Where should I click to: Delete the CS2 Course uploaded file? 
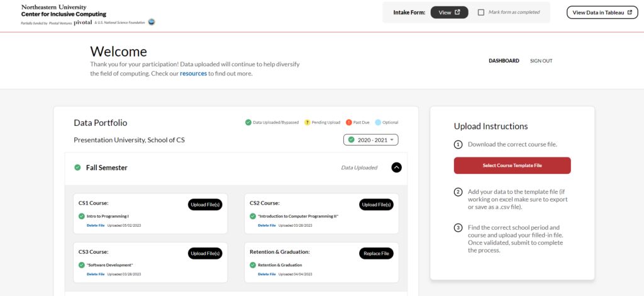pos(267,225)
